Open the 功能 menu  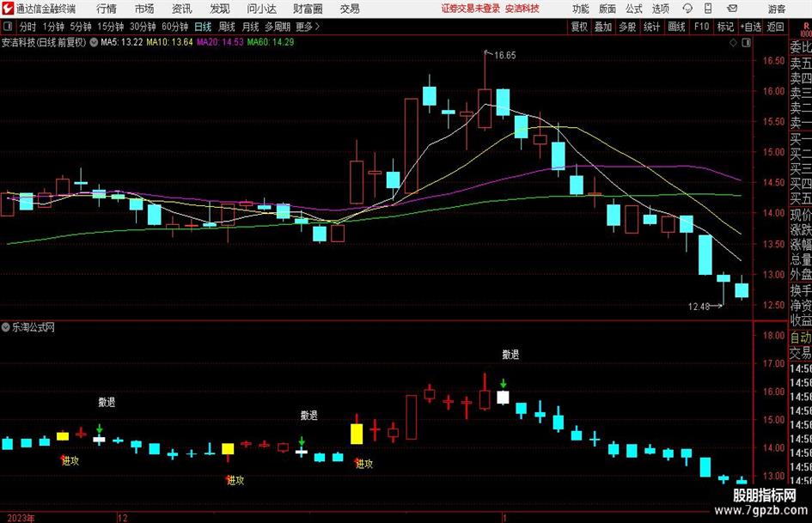point(581,9)
